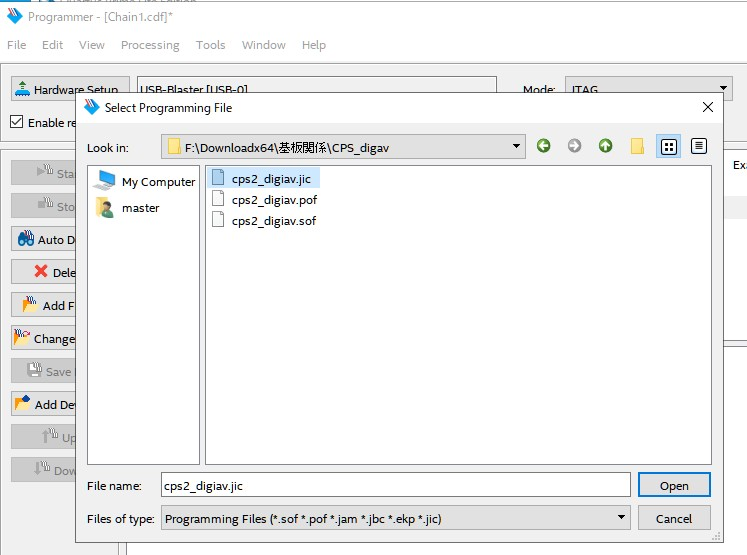Click the Stop button in Programmer

44,206
